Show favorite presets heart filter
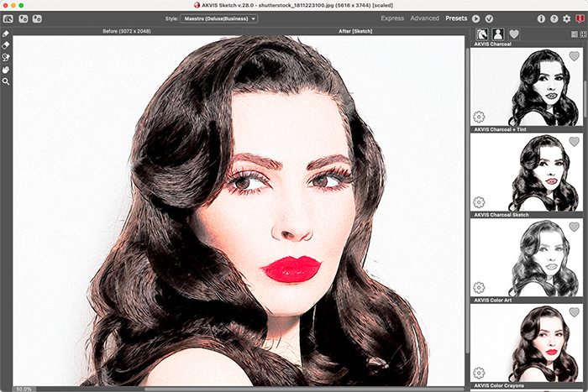 pyautogui.click(x=514, y=34)
